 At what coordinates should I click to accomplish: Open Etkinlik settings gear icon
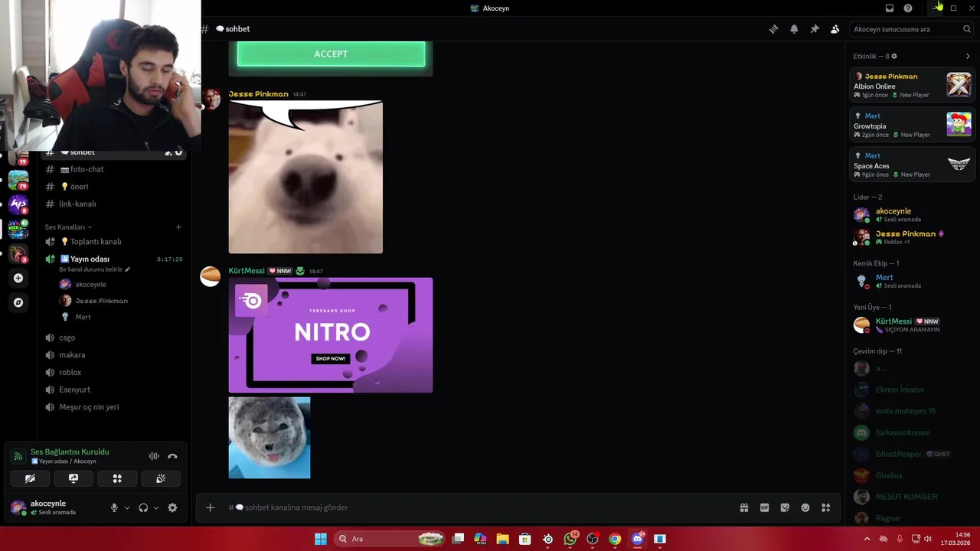pos(894,56)
